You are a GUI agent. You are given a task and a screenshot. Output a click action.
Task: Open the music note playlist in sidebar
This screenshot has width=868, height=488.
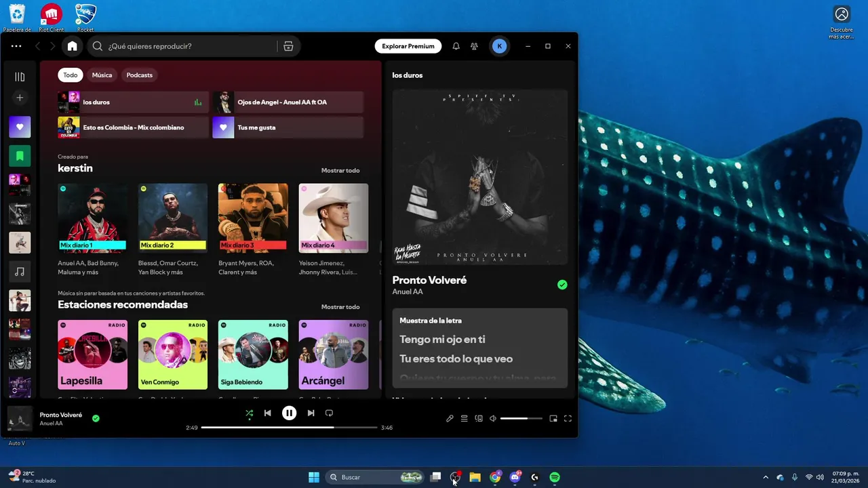20,272
